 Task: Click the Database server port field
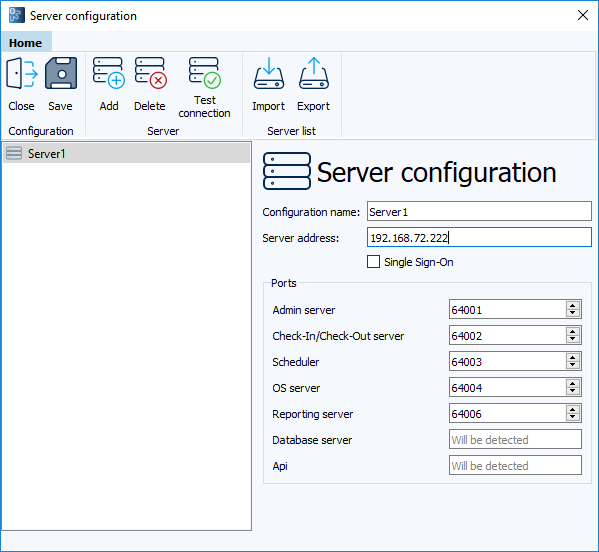[515, 439]
